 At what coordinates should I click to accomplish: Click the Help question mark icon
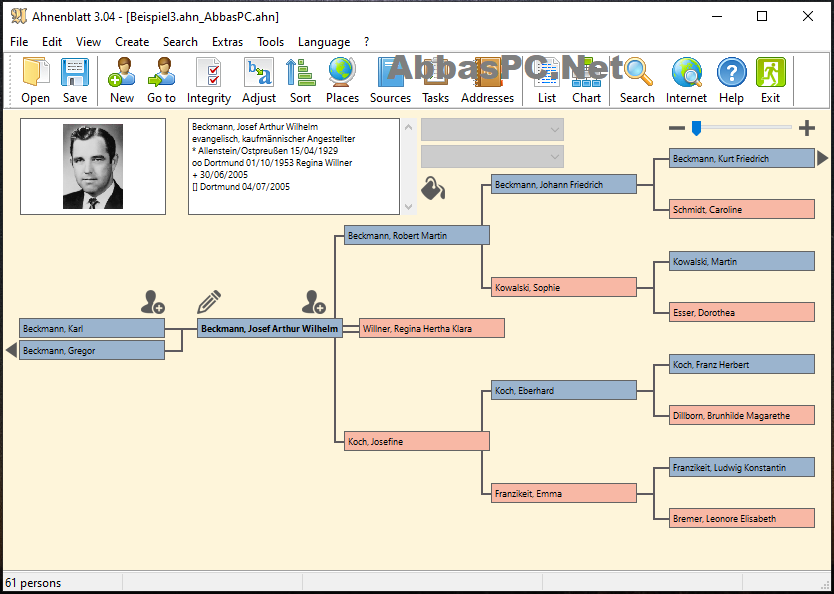tap(731, 72)
